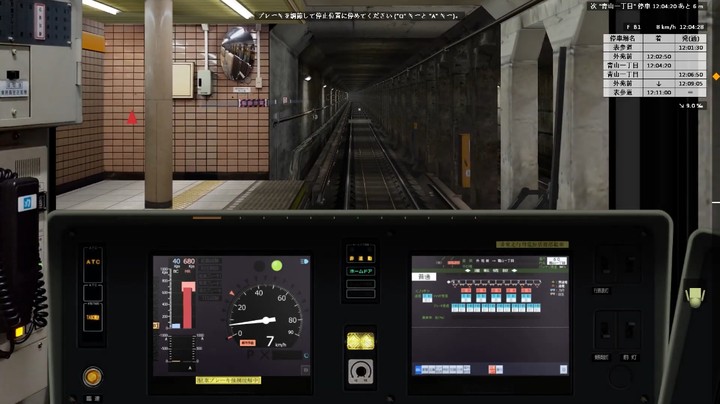Push the dark round button below the 前灯 switch
The height and width of the screenshot is (404, 720).
[620, 377]
